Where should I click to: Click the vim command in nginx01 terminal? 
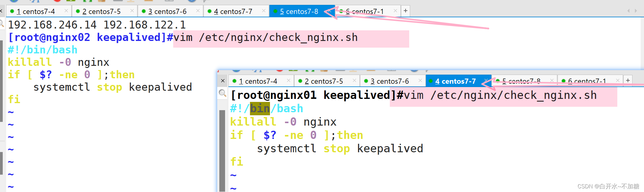pyautogui.click(x=501, y=95)
